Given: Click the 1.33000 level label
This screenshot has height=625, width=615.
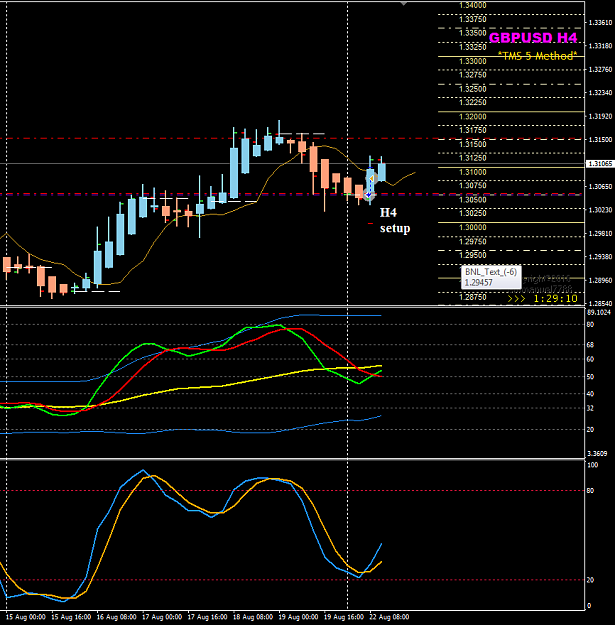Looking at the screenshot, I should pyautogui.click(x=473, y=61).
